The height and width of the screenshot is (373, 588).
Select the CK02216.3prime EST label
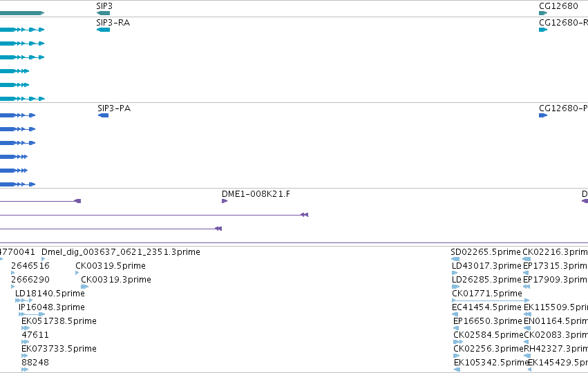click(x=556, y=252)
